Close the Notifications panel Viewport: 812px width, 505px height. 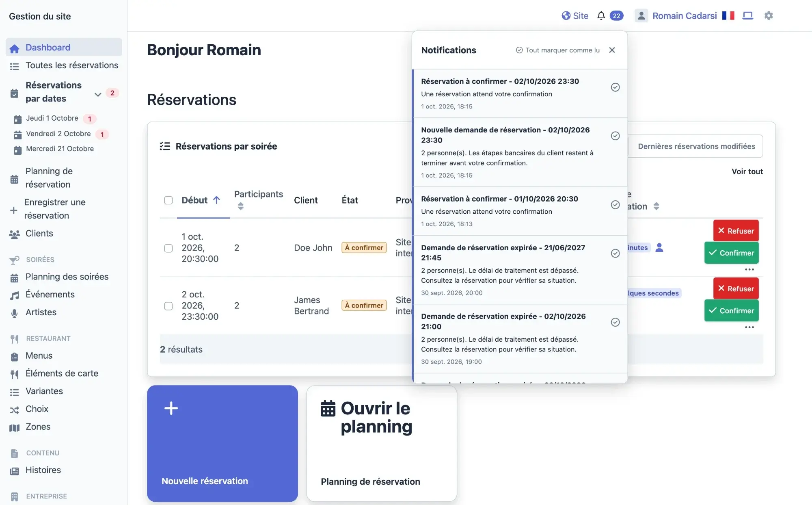tap(612, 50)
